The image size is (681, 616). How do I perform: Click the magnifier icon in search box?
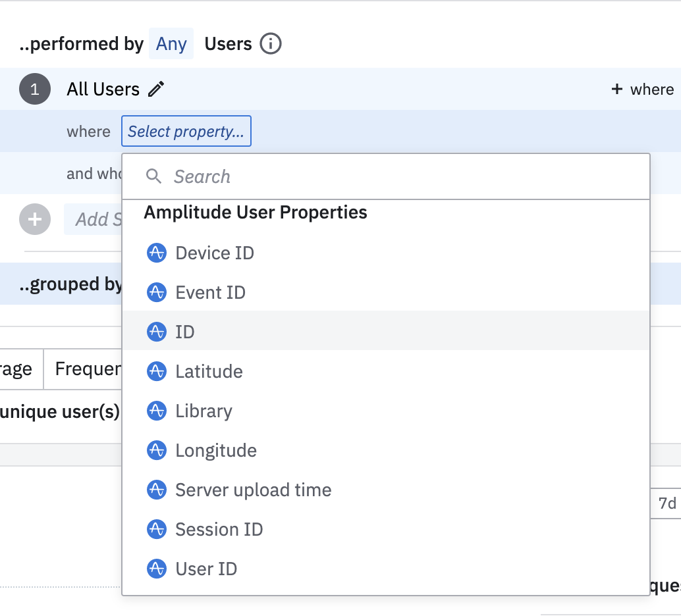click(x=153, y=176)
